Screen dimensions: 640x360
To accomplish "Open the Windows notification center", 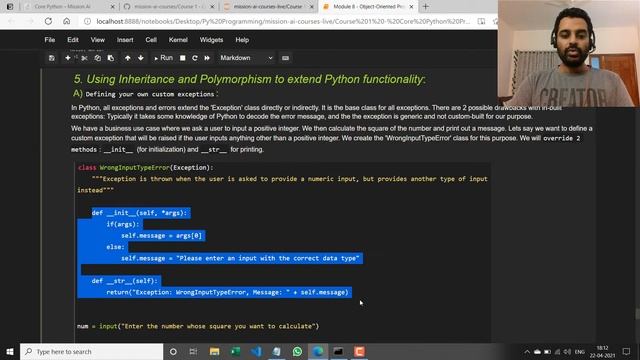I will tap(627, 352).
